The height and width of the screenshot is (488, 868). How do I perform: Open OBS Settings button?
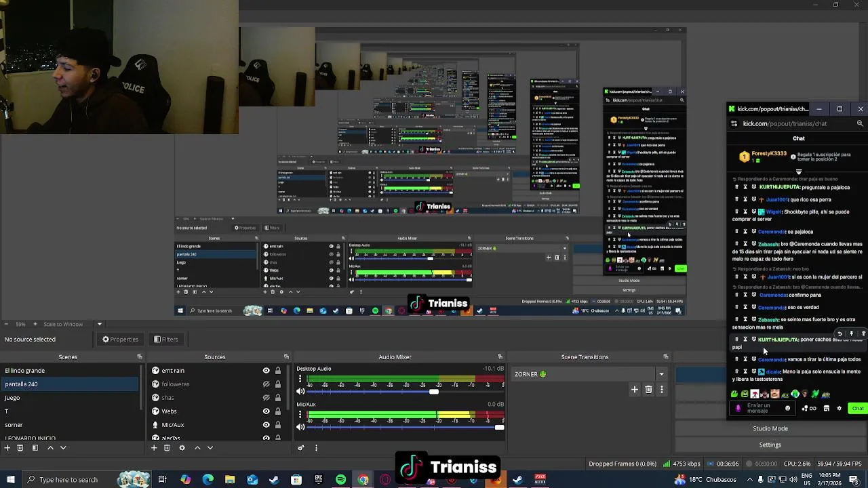(770, 445)
